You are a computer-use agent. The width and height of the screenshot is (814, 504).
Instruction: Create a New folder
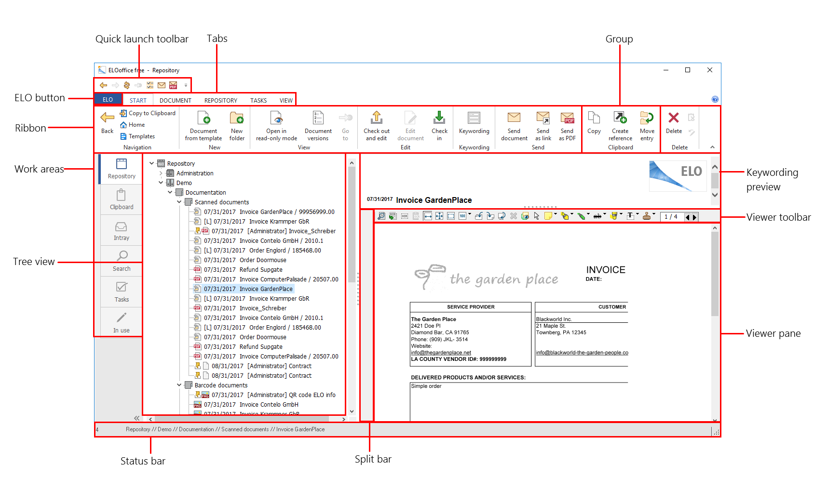pyautogui.click(x=237, y=126)
